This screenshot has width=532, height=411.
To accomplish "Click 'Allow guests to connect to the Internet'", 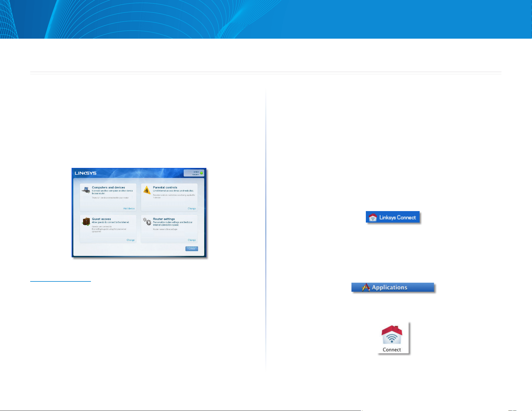I will [111, 222].
